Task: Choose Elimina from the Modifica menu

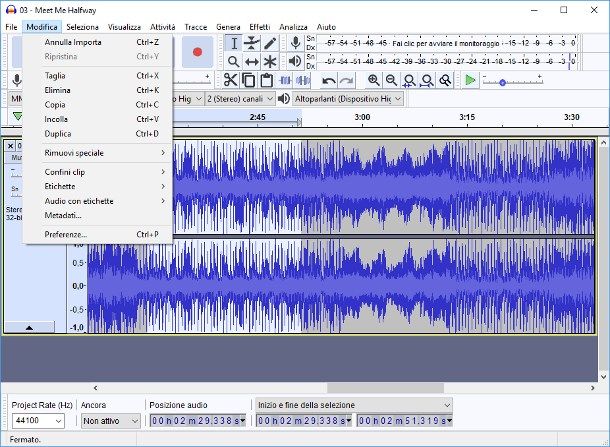Action: (98, 90)
